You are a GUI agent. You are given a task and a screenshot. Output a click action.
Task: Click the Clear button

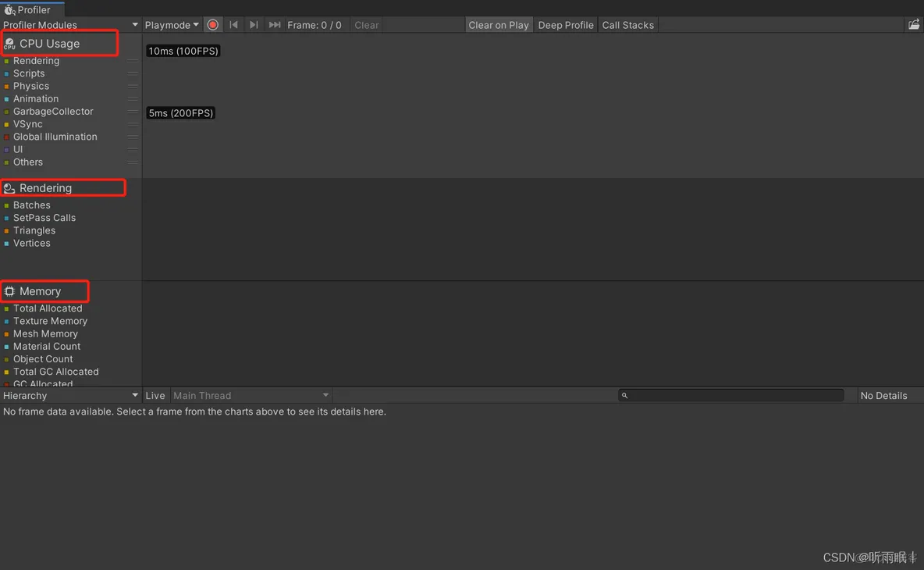point(367,25)
